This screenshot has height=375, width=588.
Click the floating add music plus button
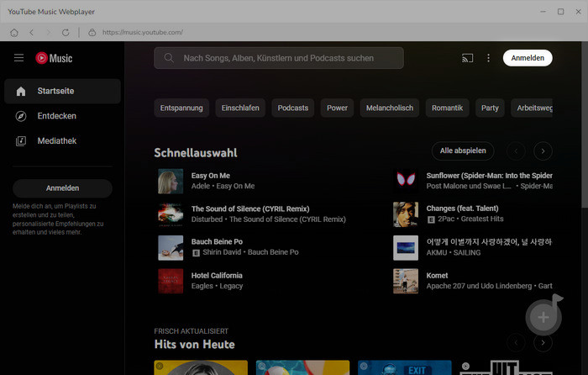pos(543,317)
